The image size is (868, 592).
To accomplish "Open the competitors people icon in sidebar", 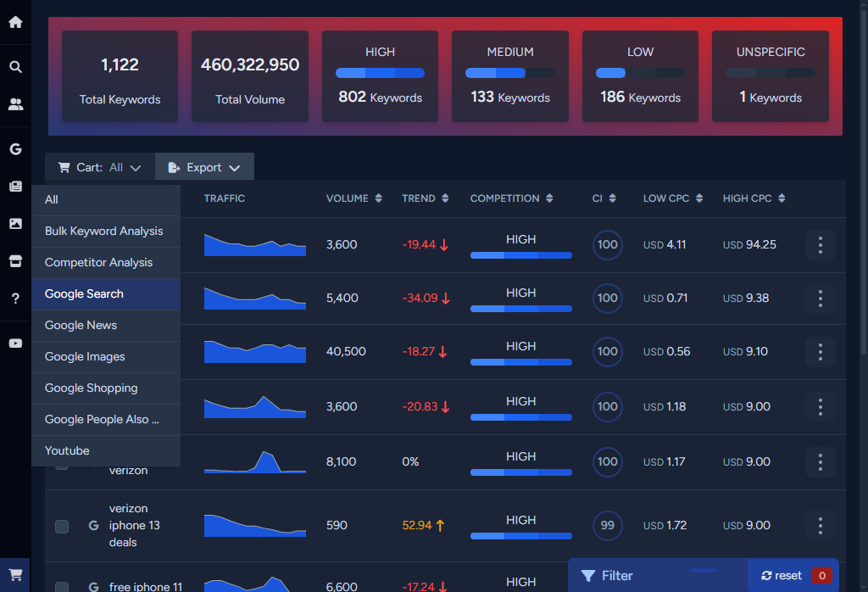I will 15,104.
